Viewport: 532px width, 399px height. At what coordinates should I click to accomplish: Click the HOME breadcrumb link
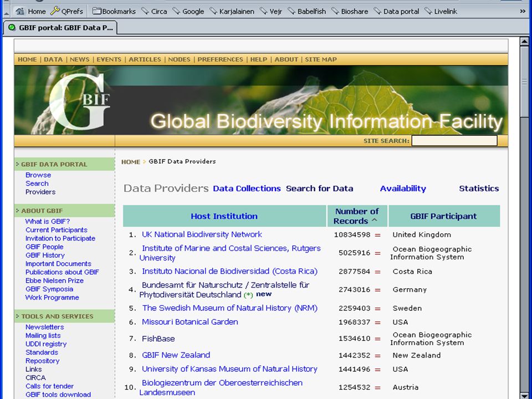coord(131,162)
